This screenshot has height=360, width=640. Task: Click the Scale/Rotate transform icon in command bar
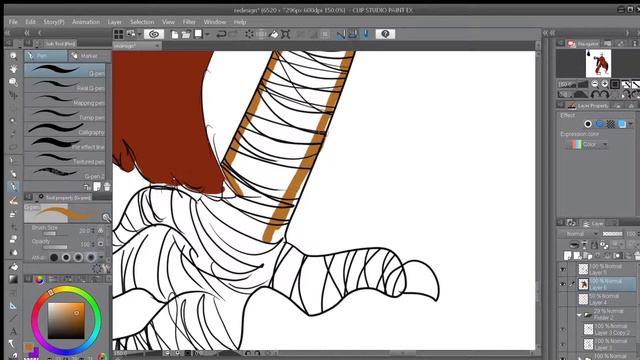286,34
